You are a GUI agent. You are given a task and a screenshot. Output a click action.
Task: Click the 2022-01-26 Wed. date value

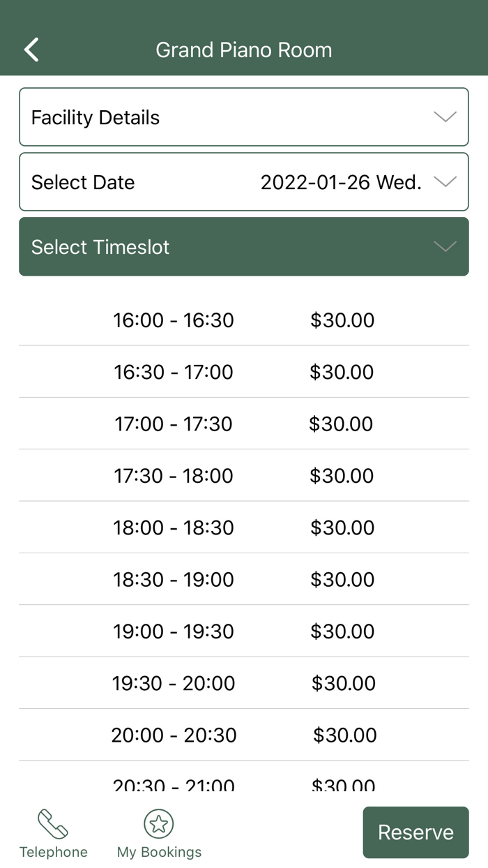click(x=341, y=182)
